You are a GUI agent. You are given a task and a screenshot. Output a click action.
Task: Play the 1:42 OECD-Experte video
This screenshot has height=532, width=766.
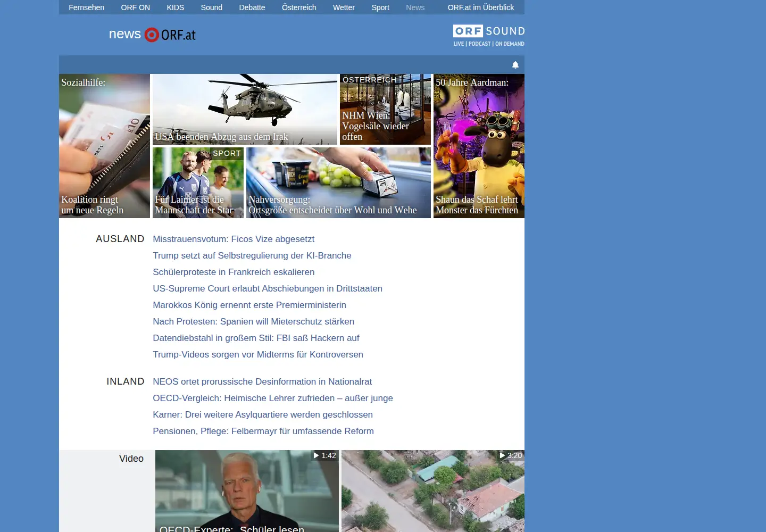tap(247, 491)
